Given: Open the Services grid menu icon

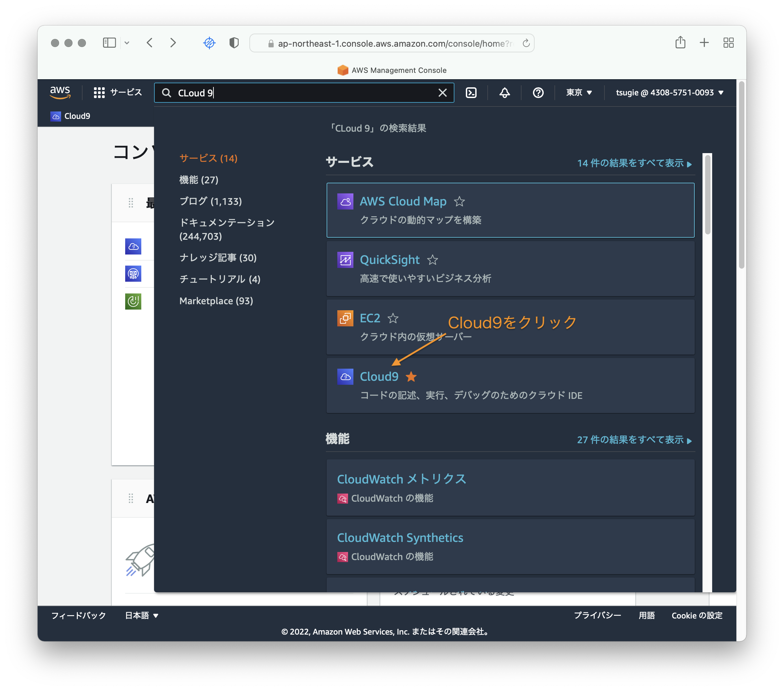Looking at the screenshot, I should pos(99,92).
